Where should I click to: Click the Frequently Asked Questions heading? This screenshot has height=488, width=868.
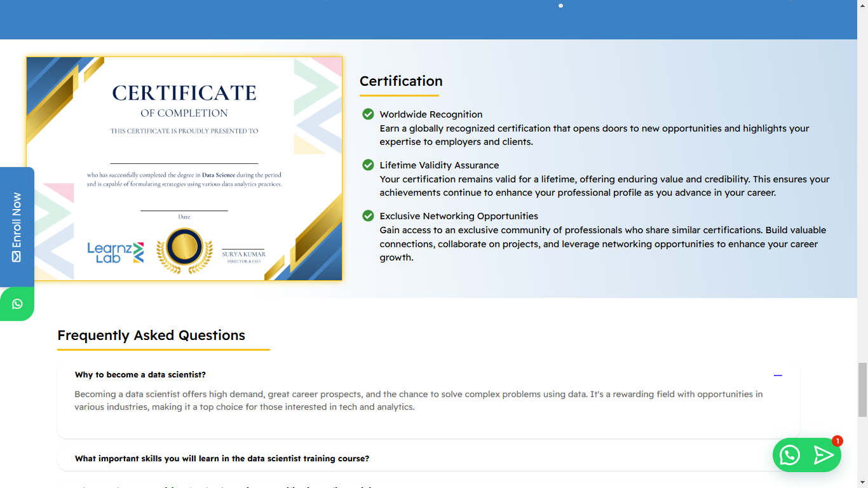151,335
